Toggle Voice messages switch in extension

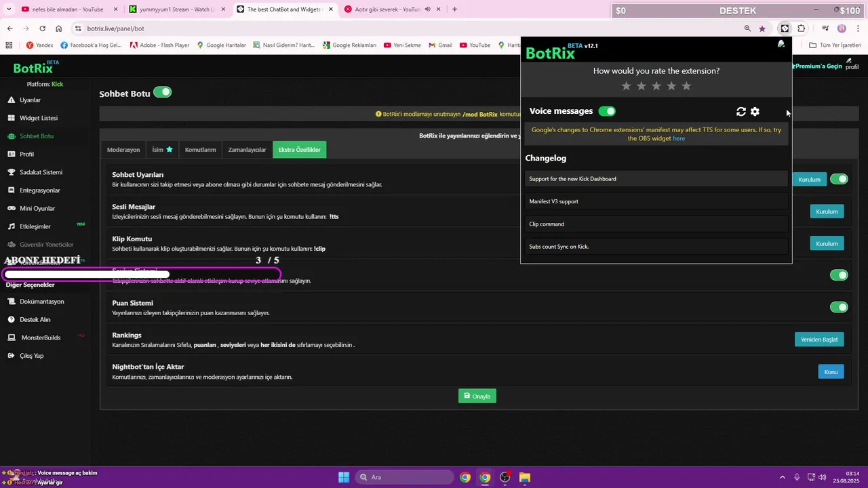tap(607, 111)
